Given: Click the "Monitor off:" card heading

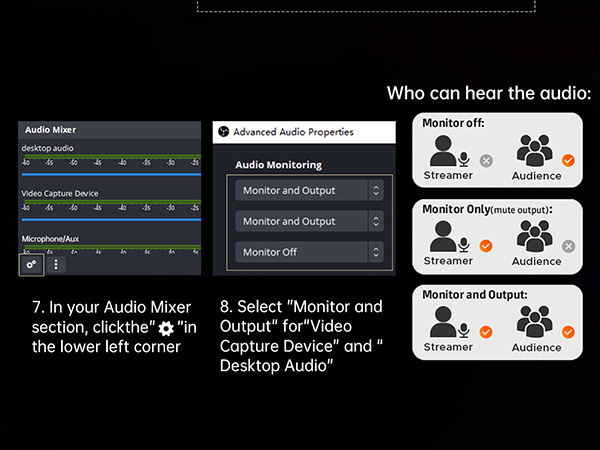Looking at the screenshot, I should [453, 123].
